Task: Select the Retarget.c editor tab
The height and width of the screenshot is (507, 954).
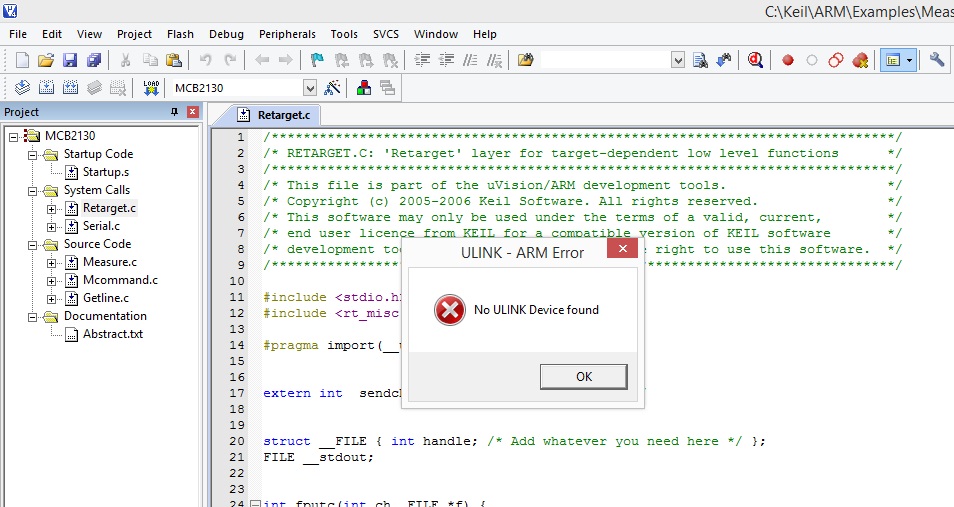Action: click(275, 114)
